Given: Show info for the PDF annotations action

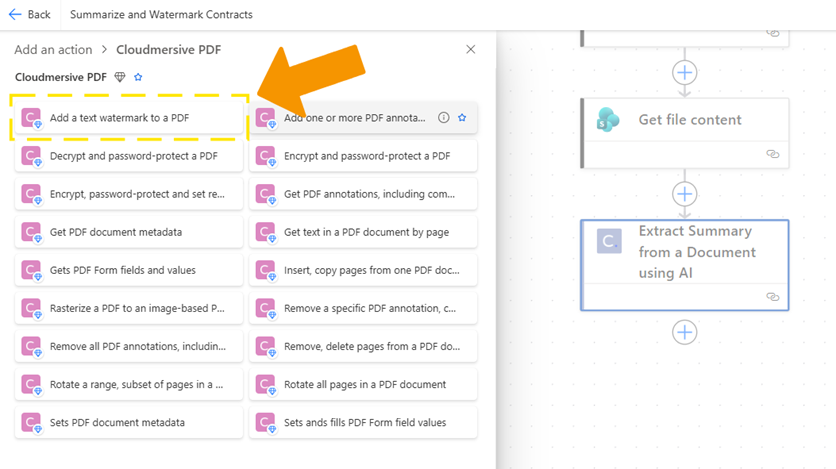Looking at the screenshot, I should [444, 118].
